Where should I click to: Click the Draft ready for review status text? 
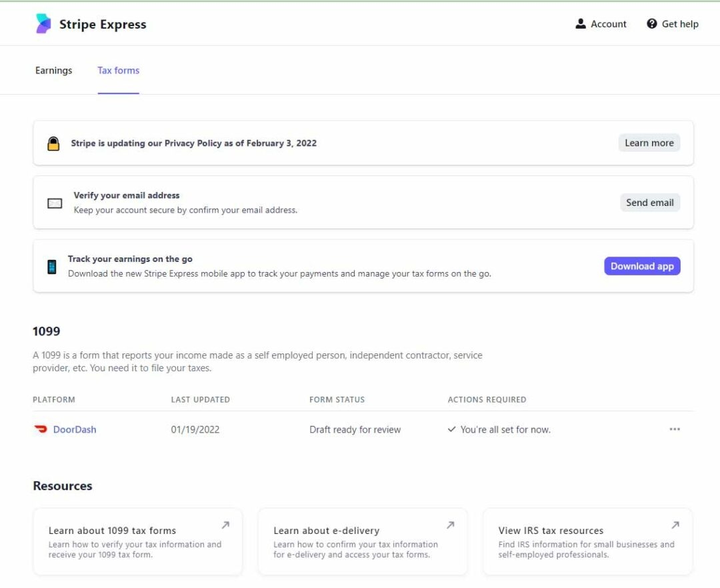coord(355,429)
